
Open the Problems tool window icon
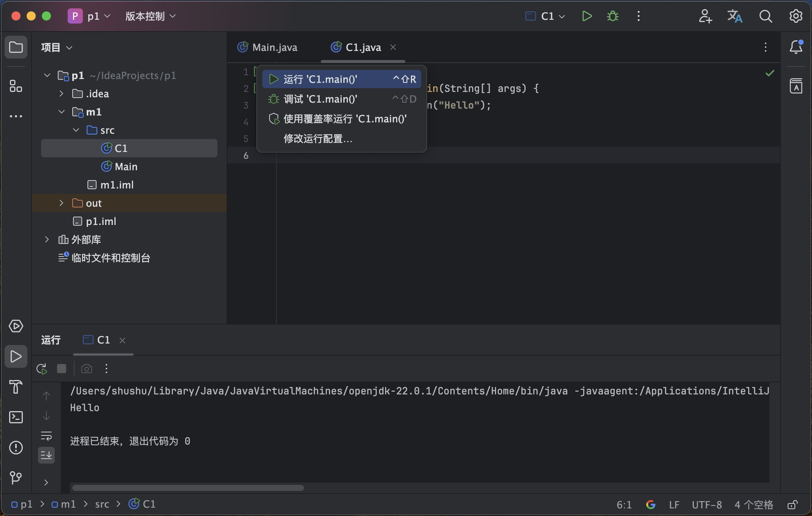16,448
